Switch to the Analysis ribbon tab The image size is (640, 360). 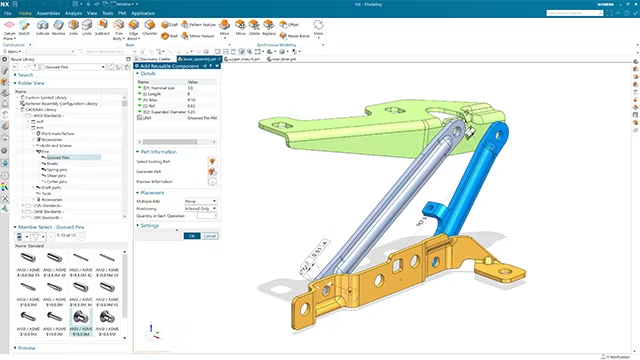[73, 13]
